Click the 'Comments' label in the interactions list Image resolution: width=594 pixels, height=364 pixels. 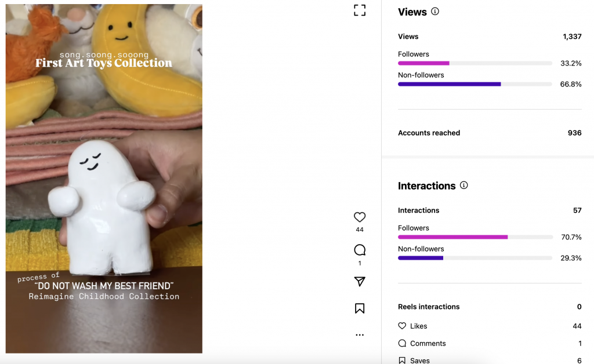(428, 343)
